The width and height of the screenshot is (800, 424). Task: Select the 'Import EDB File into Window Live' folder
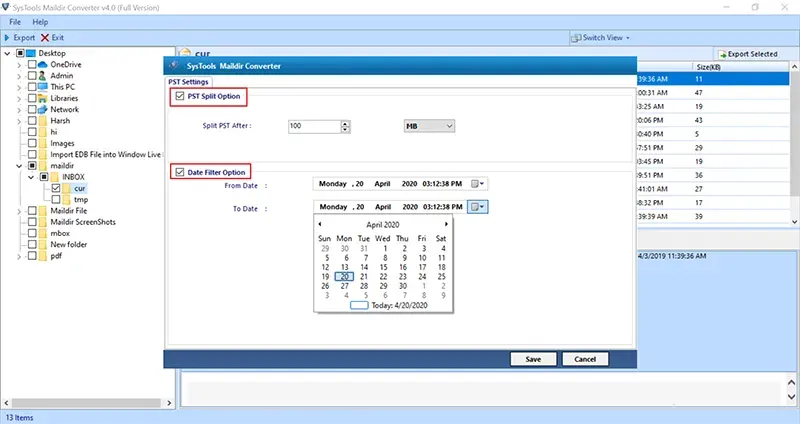coord(105,155)
